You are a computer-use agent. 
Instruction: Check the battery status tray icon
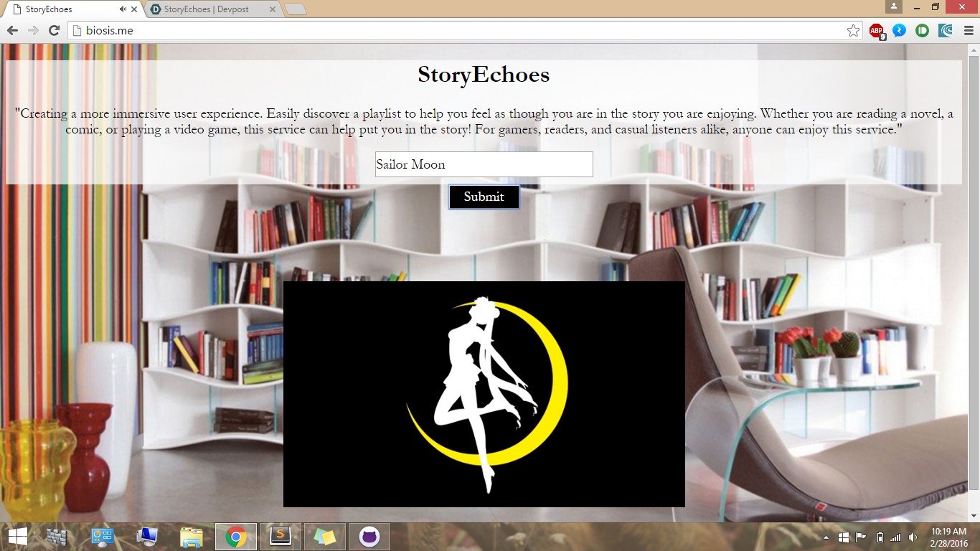(880, 537)
